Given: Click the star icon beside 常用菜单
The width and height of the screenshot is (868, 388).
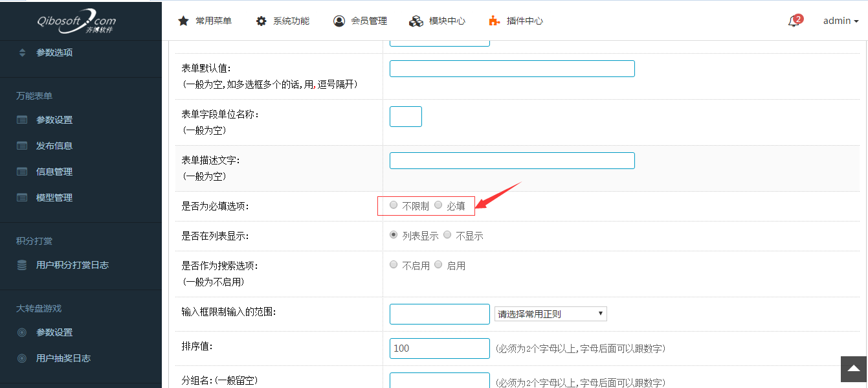Looking at the screenshot, I should [x=183, y=21].
